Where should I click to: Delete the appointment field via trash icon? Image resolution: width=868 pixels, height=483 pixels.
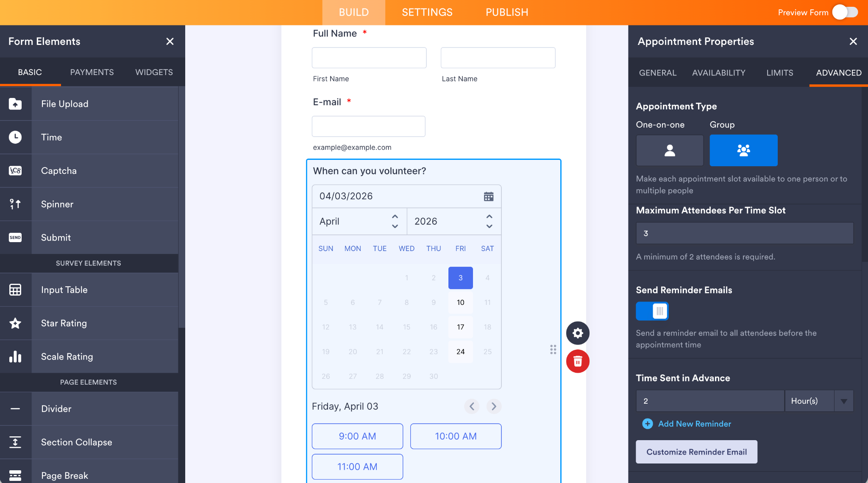click(x=578, y=361)
